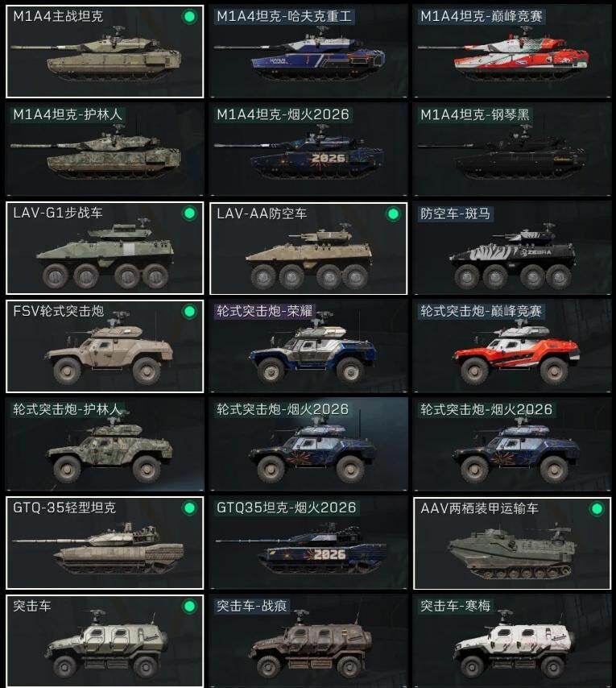616x688 pixels.
Task: Select the 轮式突击炮-护林人 camo skin
Action: 105,445
